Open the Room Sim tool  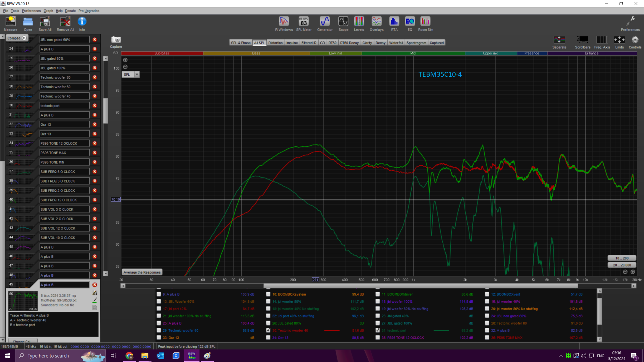(425, 24)
